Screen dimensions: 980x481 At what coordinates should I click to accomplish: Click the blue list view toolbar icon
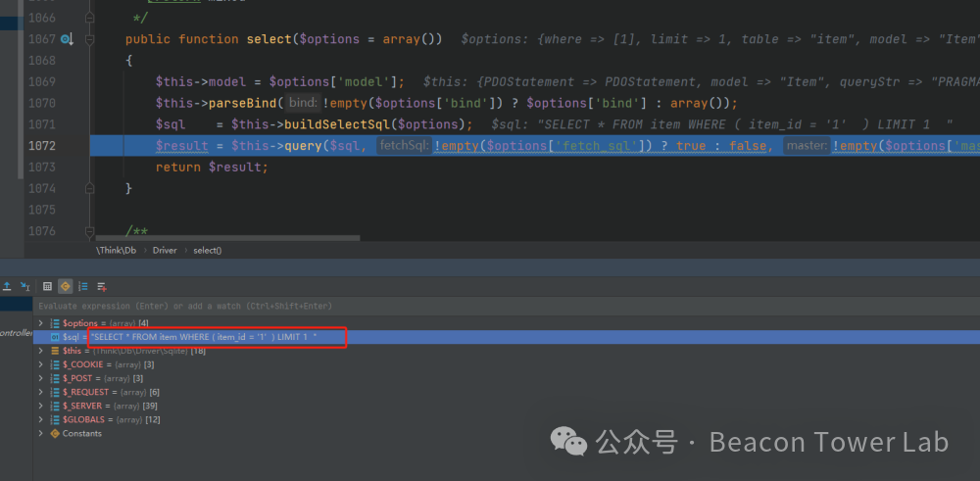[x=83, y=286]
